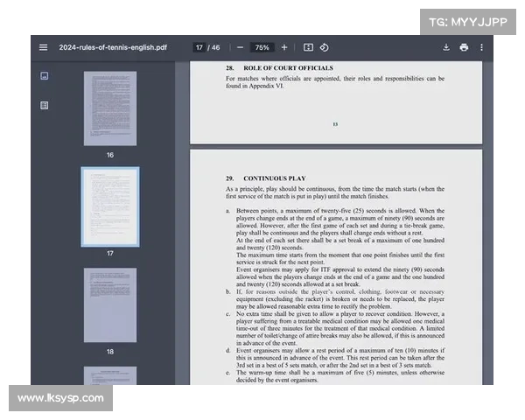
Task: Toggle the sidebar hamburger menu
Action: click(x=43, y=47)
